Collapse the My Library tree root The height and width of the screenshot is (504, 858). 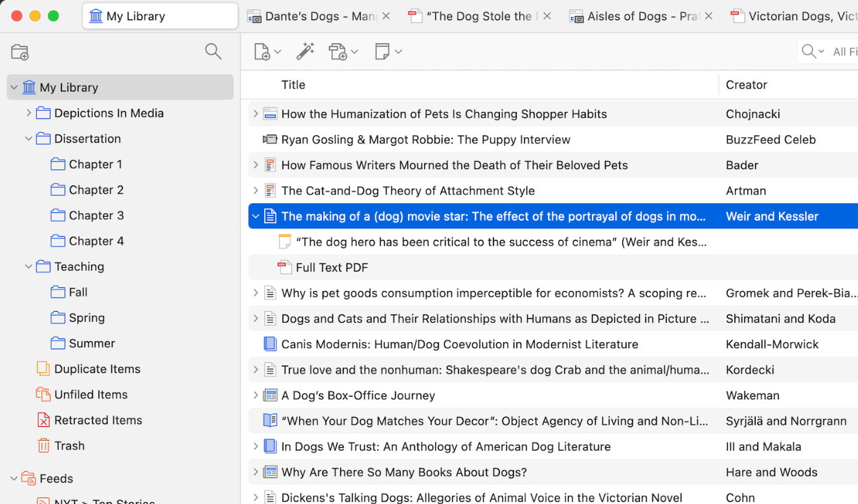point(13,87)
